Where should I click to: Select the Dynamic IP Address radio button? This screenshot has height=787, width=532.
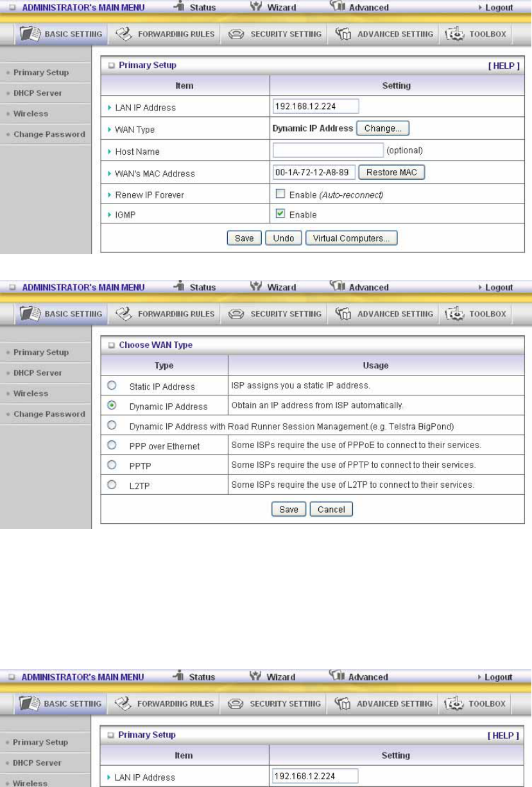(112, 405)
